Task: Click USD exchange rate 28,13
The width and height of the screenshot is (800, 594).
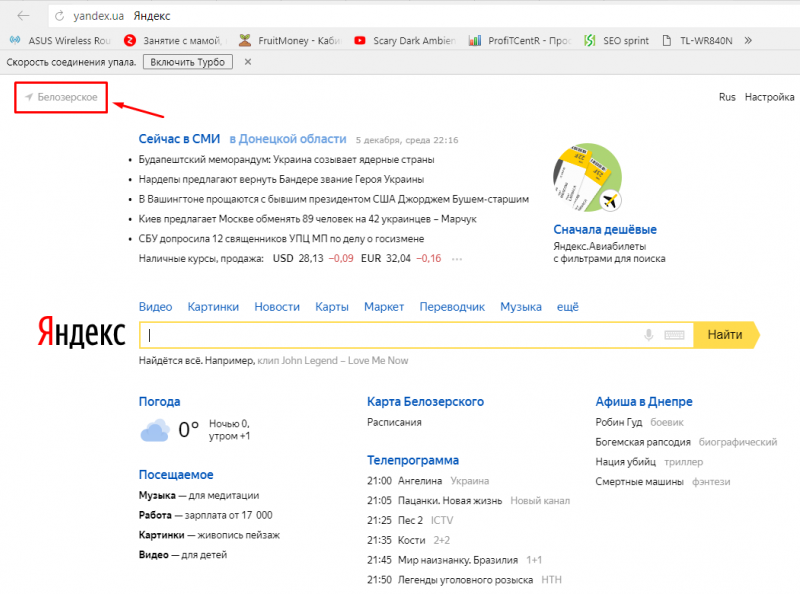Action: click(x=313, y=258)
